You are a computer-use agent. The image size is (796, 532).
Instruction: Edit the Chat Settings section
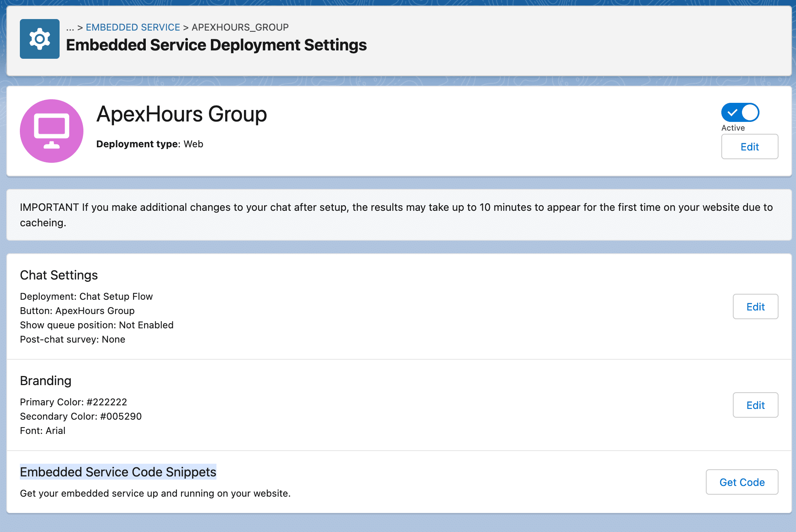pos(755,306)
